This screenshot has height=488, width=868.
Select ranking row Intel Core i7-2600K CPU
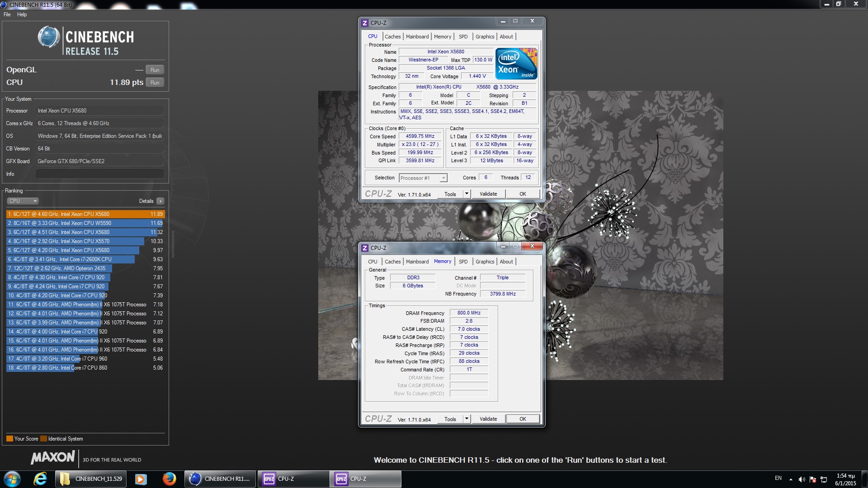click(85, 259)
